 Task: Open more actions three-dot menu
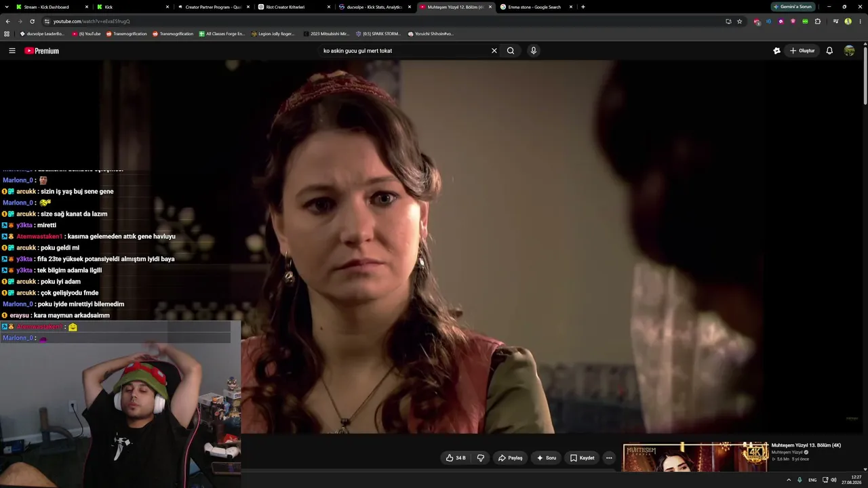pos(609,458)
